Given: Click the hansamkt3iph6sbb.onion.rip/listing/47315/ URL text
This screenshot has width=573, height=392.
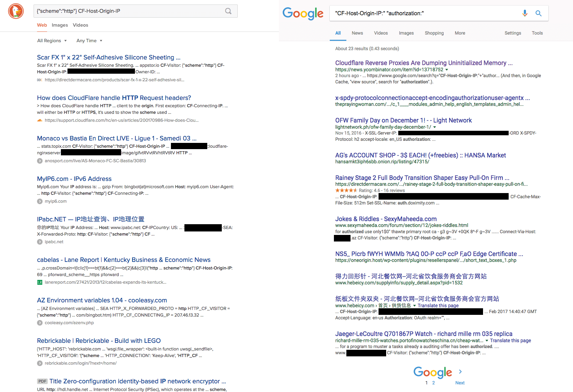Looking at the screenshot, I should point(382,162).
